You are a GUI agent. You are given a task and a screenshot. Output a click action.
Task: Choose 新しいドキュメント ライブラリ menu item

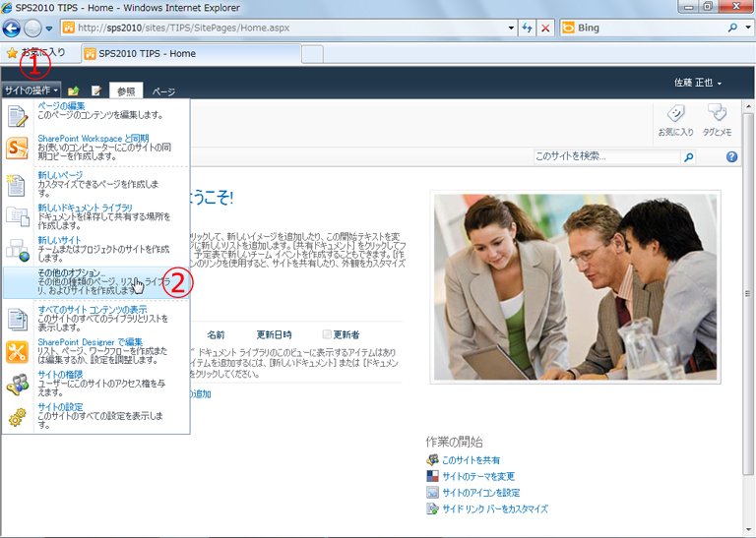coord(96,216)
